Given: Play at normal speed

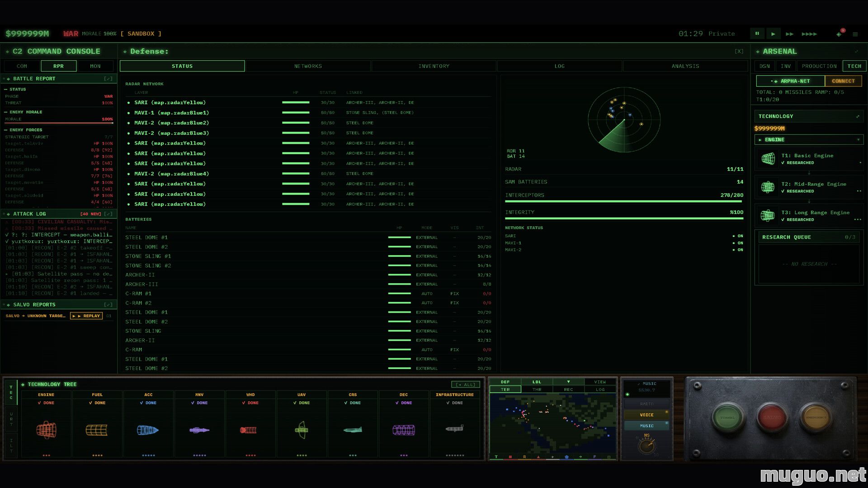Looking at the screenshot, I should click(773, 33).
